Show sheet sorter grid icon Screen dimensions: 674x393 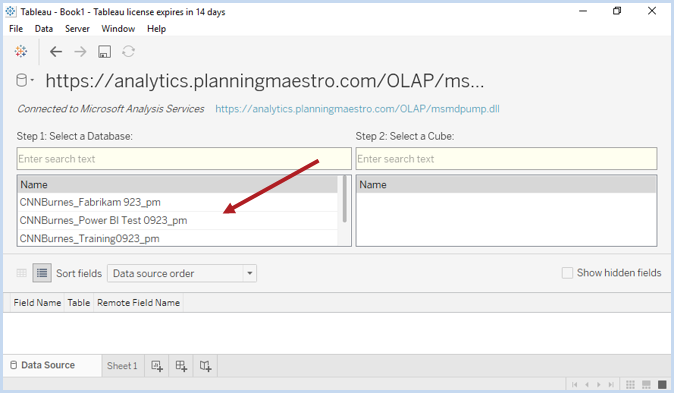(x=630, y=384)
